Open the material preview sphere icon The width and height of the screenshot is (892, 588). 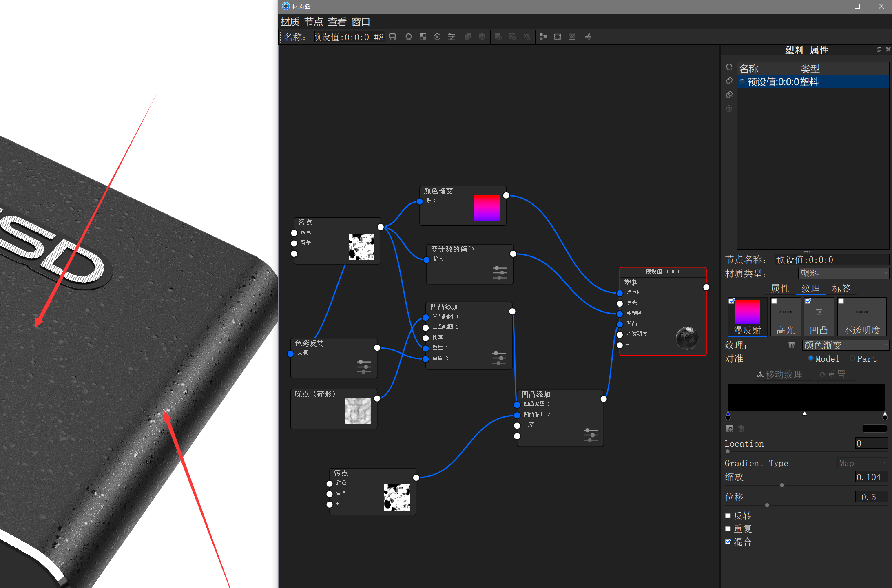409,37
